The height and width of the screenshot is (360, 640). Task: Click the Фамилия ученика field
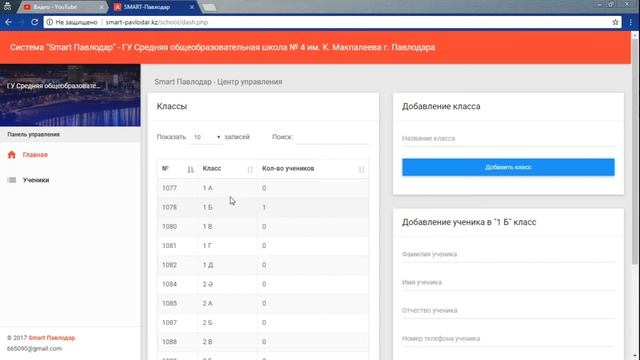tap(508, 254)
